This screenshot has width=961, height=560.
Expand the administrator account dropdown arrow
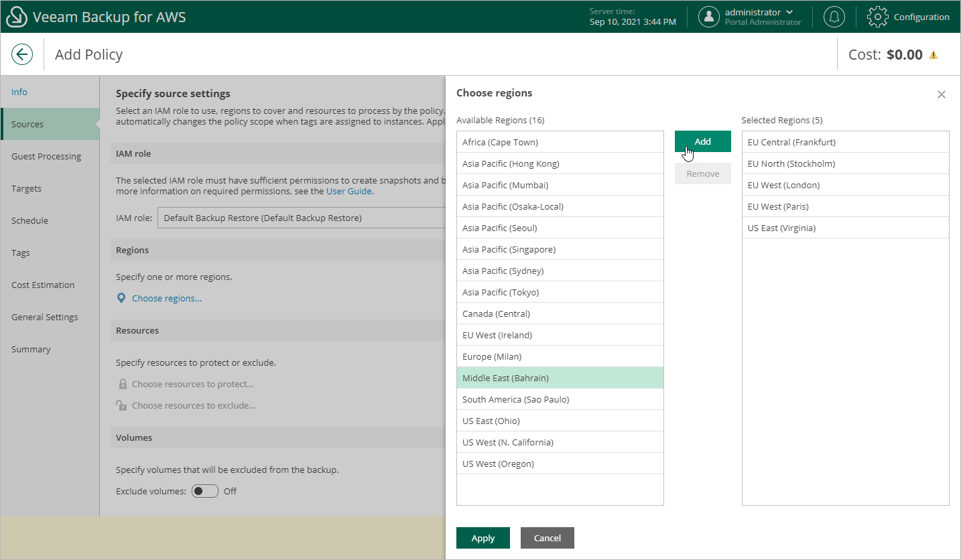(789, 12)
